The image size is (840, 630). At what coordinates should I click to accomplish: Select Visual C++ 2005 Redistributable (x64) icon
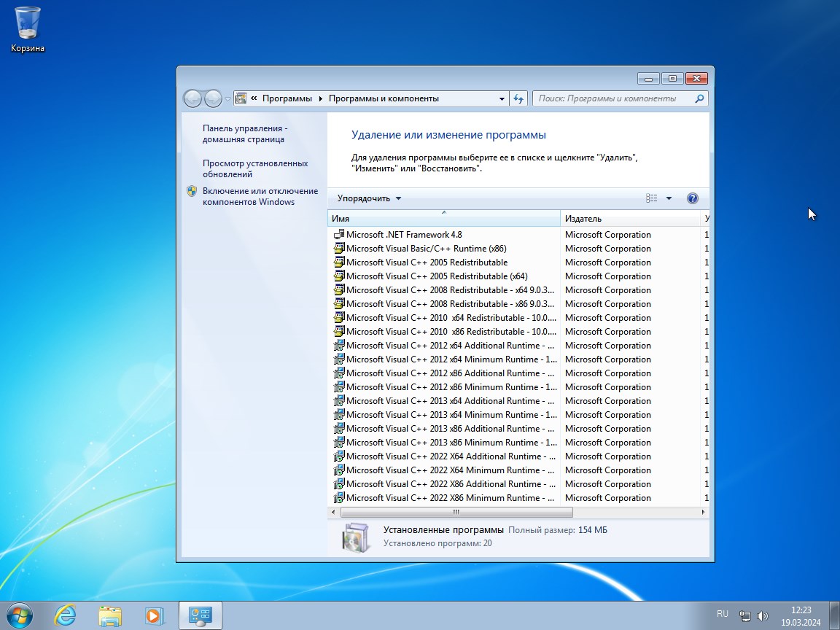pos(338,276)
